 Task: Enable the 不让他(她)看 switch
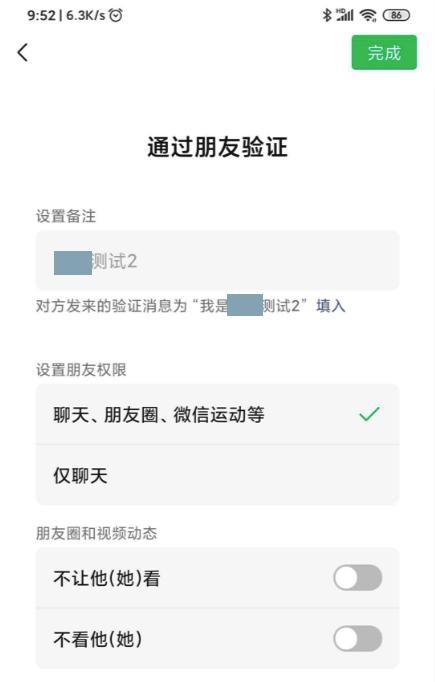[358, 578]
